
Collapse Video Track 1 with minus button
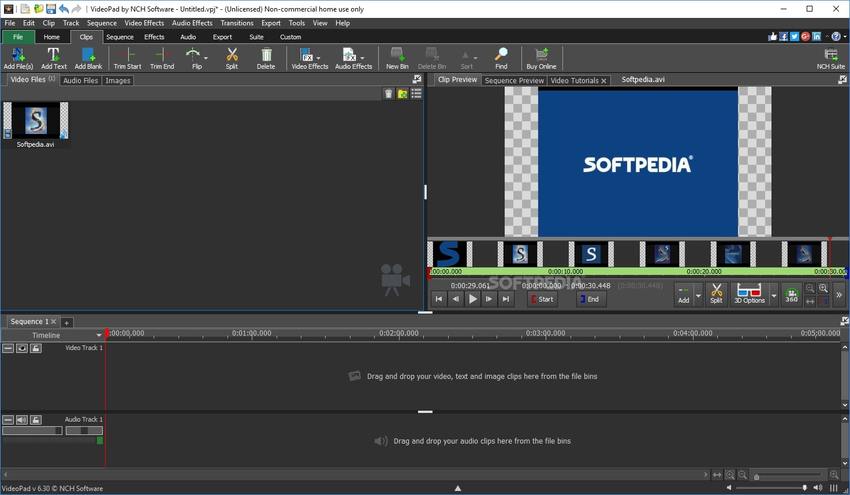(x=8, y=348)
